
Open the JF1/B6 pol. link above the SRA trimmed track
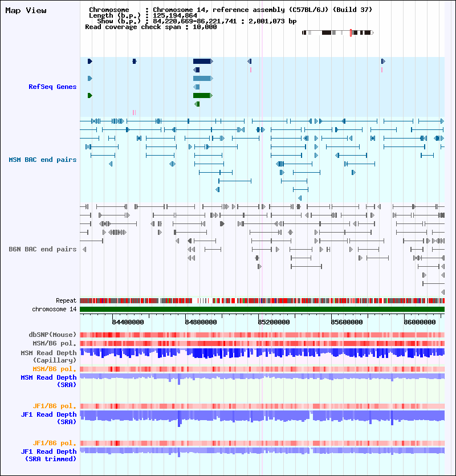point(55,443)
